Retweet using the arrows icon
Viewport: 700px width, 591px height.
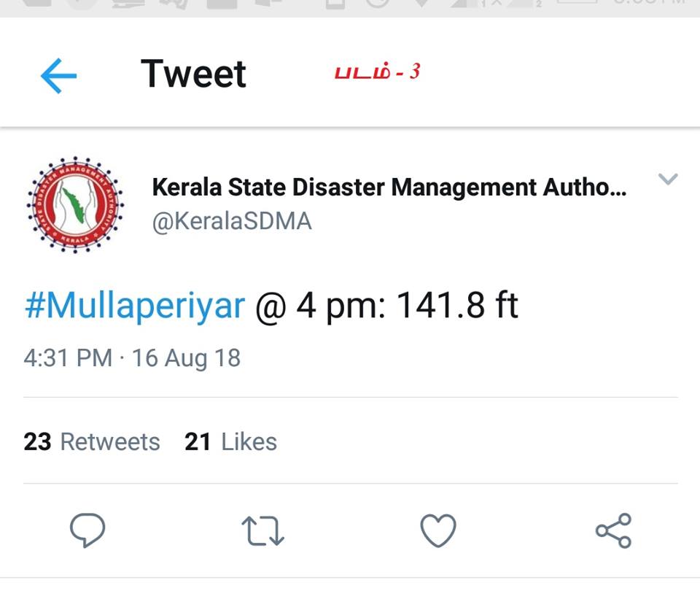coord(262,531)
